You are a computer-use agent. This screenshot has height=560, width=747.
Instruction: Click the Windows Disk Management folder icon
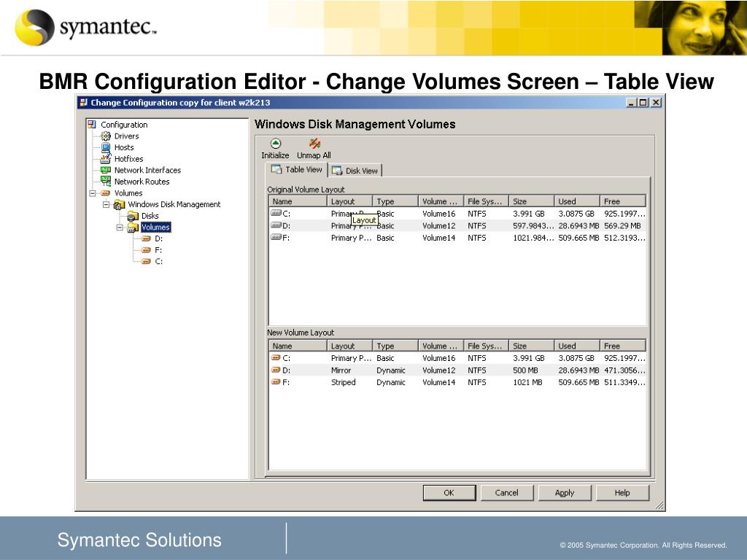click(x=119, y=205)
